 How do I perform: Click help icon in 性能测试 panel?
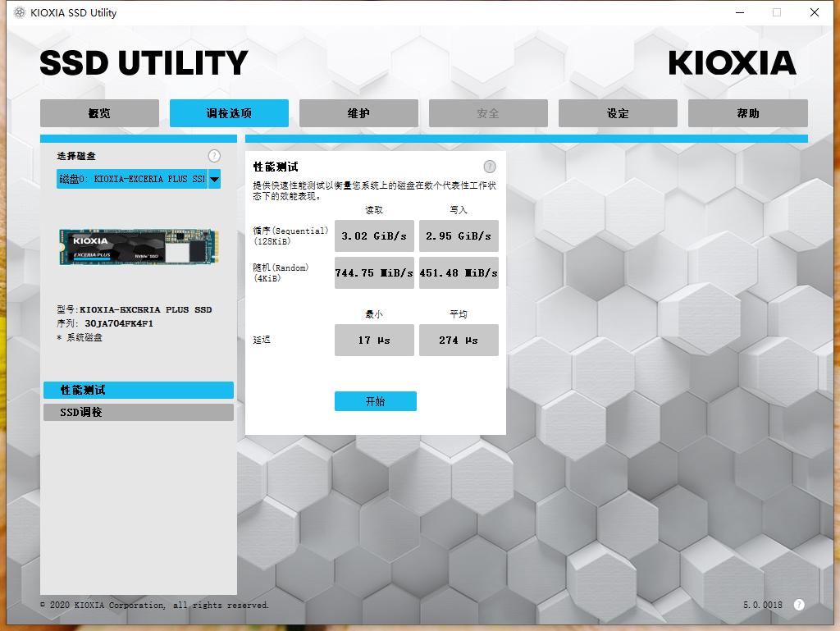490,167
